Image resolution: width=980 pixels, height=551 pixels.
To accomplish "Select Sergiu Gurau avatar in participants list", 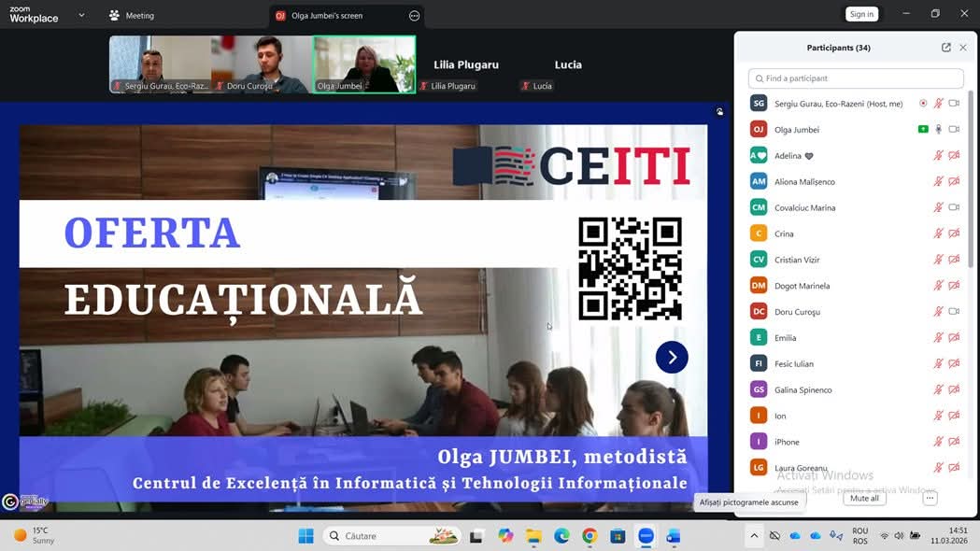I will (x=759, y=103).
